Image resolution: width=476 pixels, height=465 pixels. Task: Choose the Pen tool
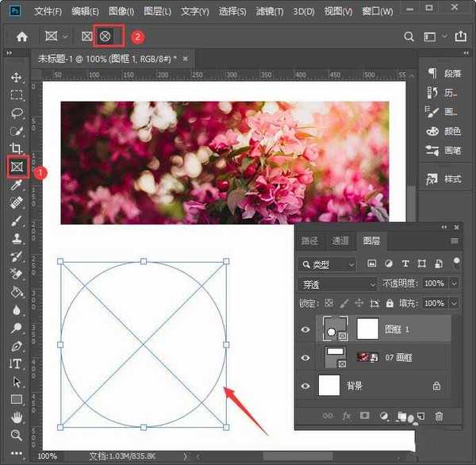(x=16, y=346)
